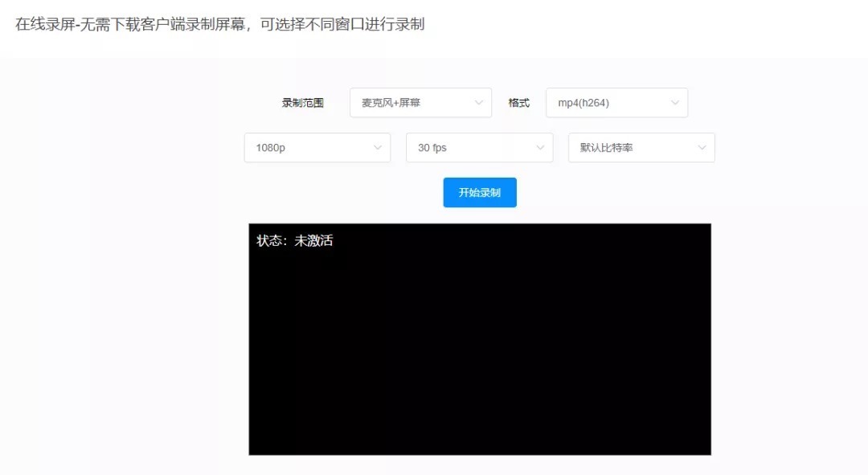Open the 录制范围 recording source dropdown

click(420, 103)
